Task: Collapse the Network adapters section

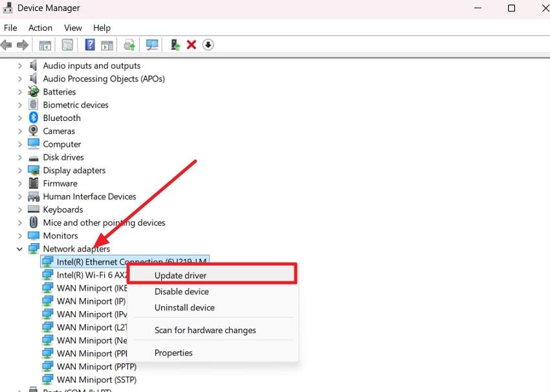Action: (x=19, y=248)
